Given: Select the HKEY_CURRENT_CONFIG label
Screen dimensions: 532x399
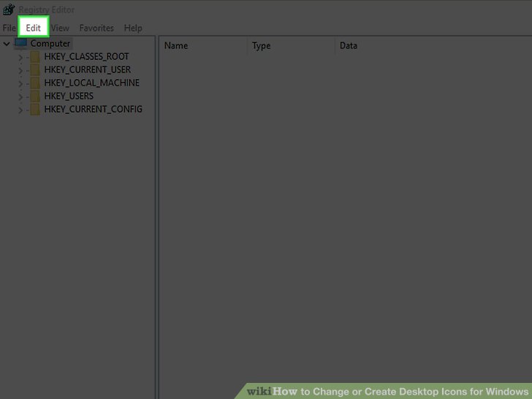Looking at the screenshot, I should (x=94, y=110).
